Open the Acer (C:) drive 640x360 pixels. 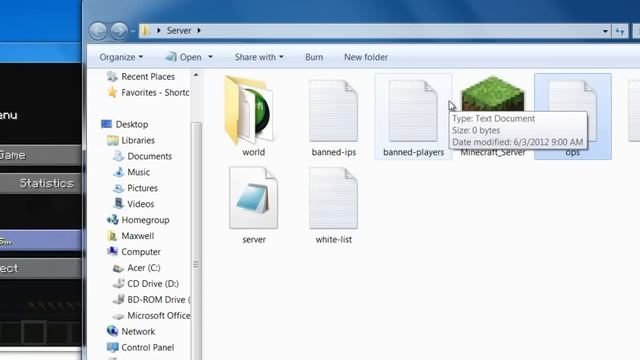(x=136, y=267)
